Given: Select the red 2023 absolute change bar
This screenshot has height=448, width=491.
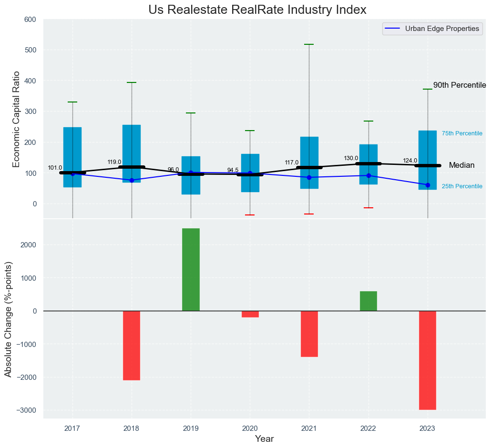Looking at the screenshot, I should (x=428, y=360).
